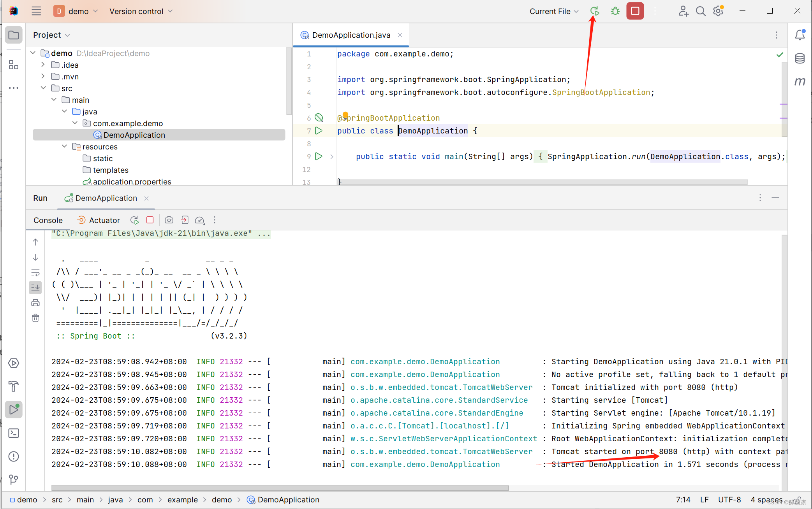The height and width of the screenshot is (509, 812).
Task: Click the Rerun application icon
Action: click(x=594, y=11)
